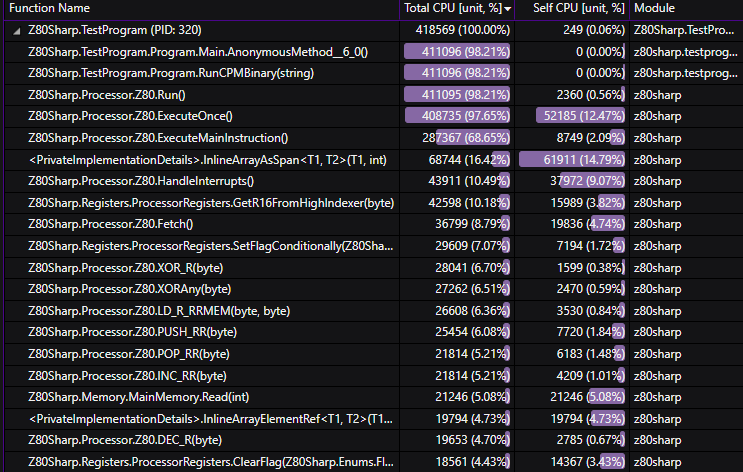This screenshot has width=743, height=472.
Task: Select Z80.ExecuteMainInstruction() function row
Action: [x=372, y=138]
